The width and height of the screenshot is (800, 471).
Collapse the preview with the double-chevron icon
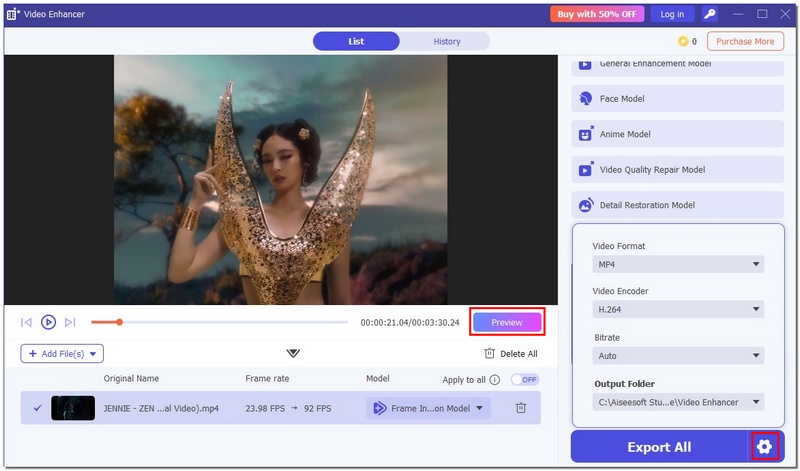(x=293, y=353)
